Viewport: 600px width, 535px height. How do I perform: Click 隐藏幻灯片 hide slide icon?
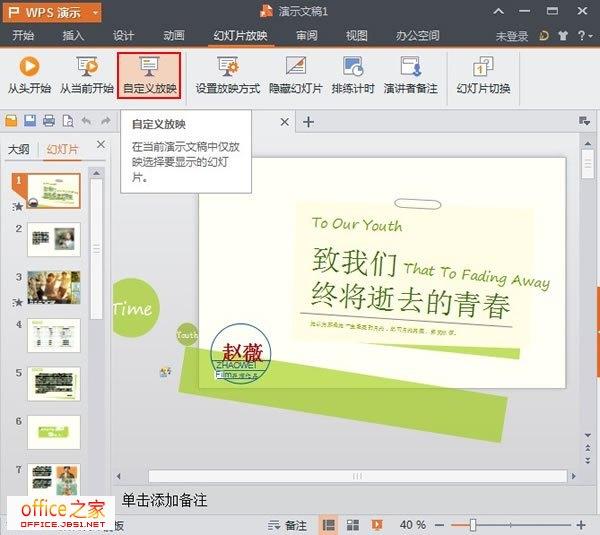295,75
